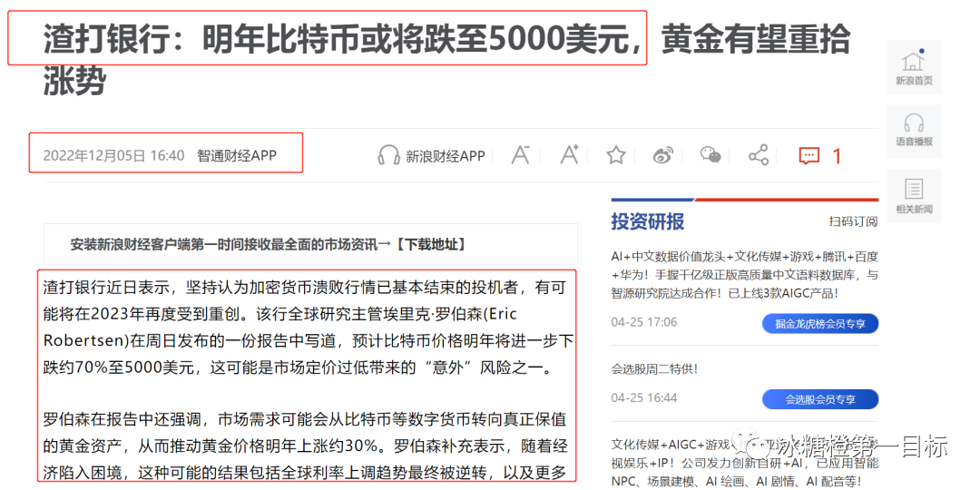Click 会选股会员专享 button
The image size is (980, 490).
[x=820, y=399]
